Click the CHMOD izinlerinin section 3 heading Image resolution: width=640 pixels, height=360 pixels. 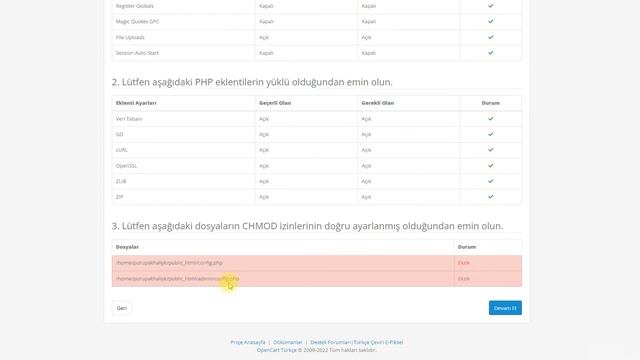tap(307, 226)
